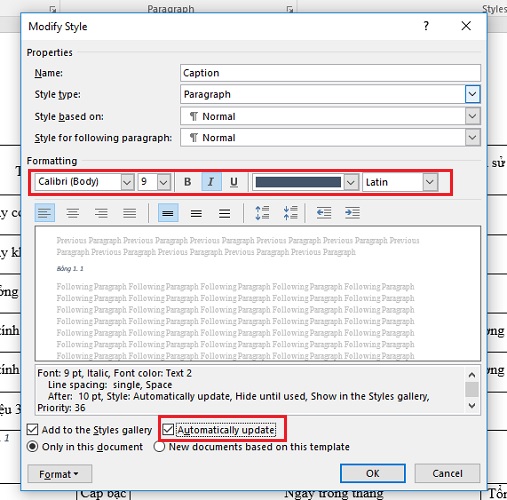Click the description scrollbar thumb

[x=472, y=389]
